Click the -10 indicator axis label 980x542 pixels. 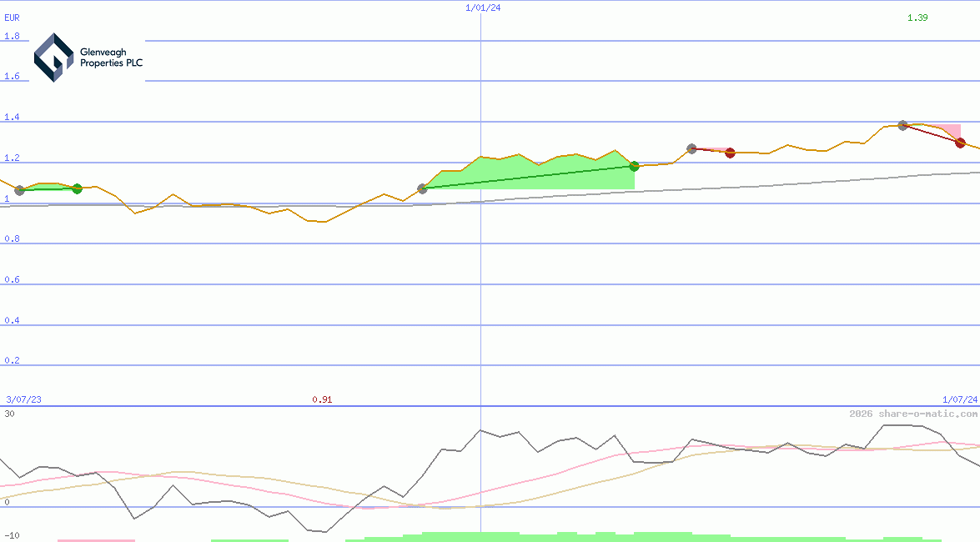pyautogui.click(x=12, y=536)
